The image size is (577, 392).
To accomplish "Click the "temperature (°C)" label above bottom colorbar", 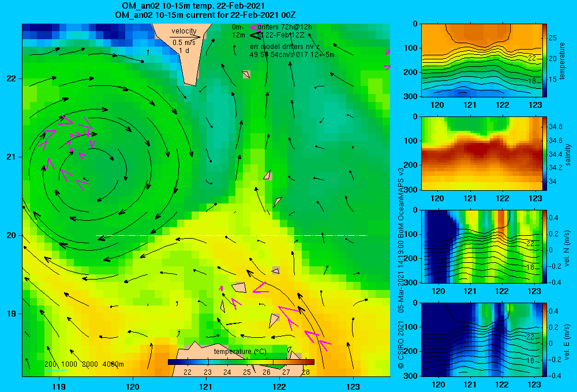I will coord(240,352).
